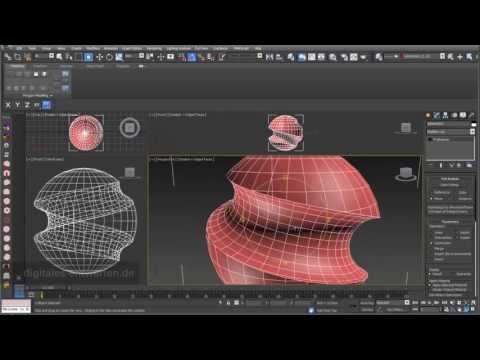
Task: Click the object color swatch
Action: click(474, 124)
